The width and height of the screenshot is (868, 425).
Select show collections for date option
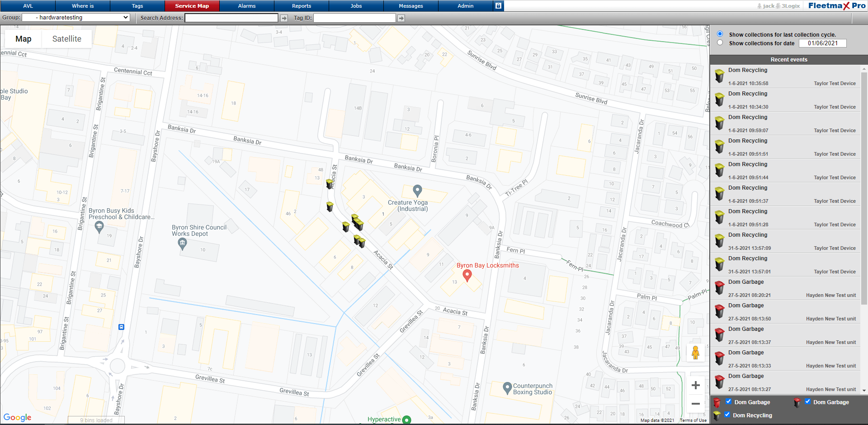click(720, 43)
